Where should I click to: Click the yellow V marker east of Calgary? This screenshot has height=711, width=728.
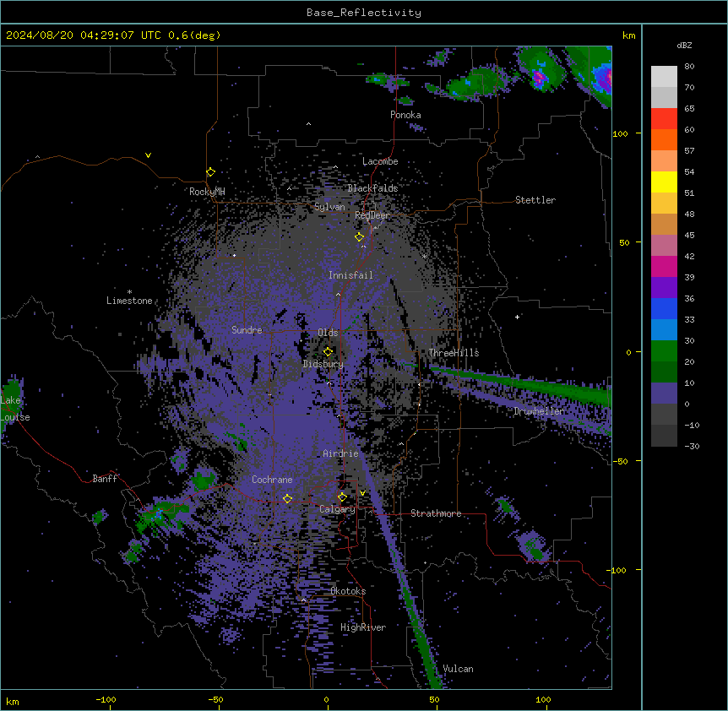tap(362, 493)
